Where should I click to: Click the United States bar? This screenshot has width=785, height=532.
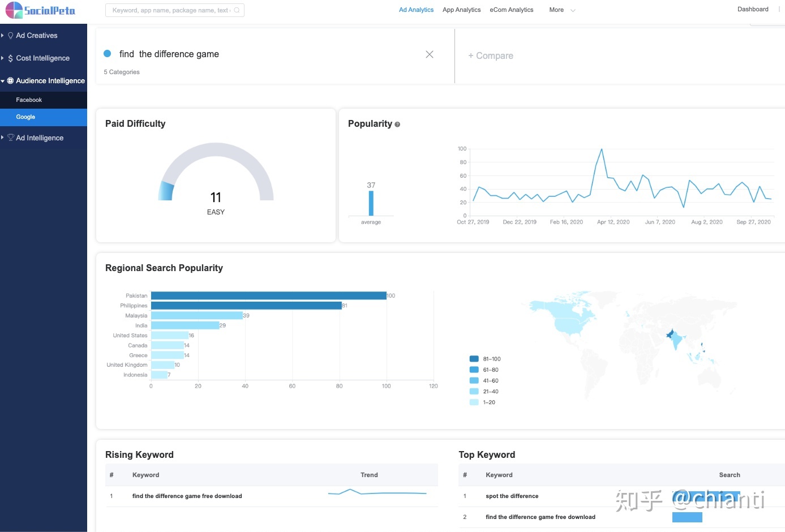coord(170,336)
